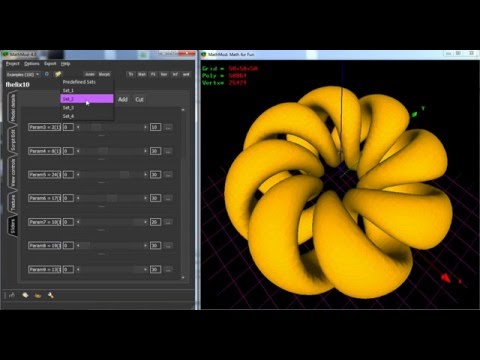Click the Param7 slider track
Screen dimensions: 480x360
tap(112, 222)
